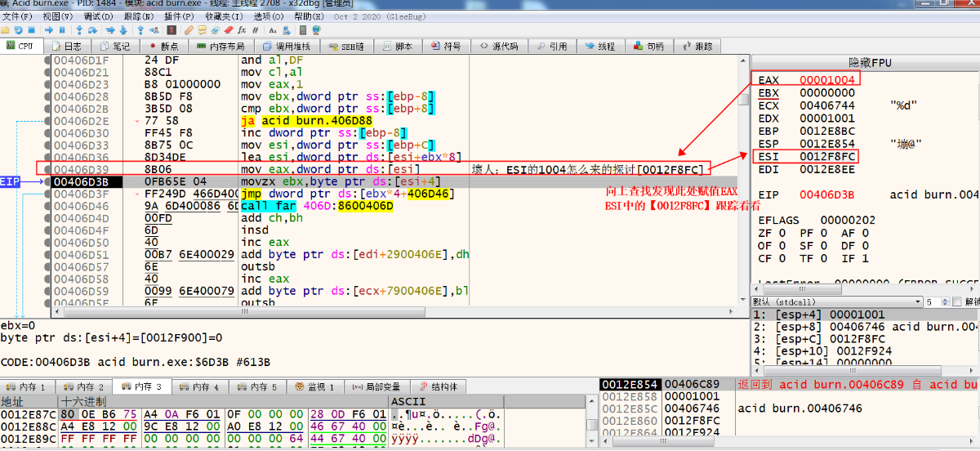Screen dimensions: 980x451
Task: Switch to the 线程 threads tab
Action: [x=599, y=47]
